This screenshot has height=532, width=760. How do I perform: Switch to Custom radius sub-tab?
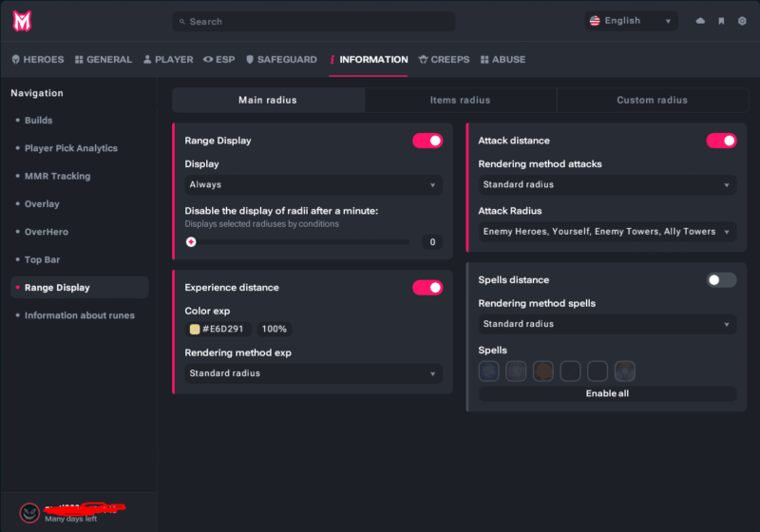(x=653, y=101)
